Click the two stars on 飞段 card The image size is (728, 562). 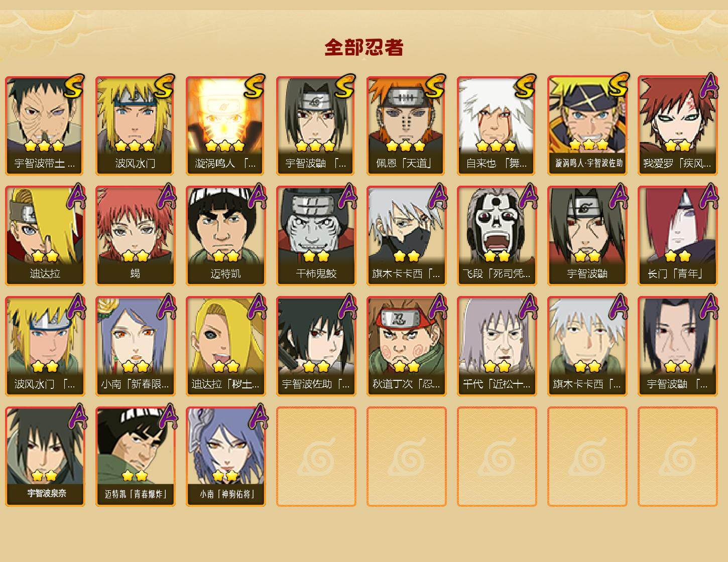click(497, 256)
